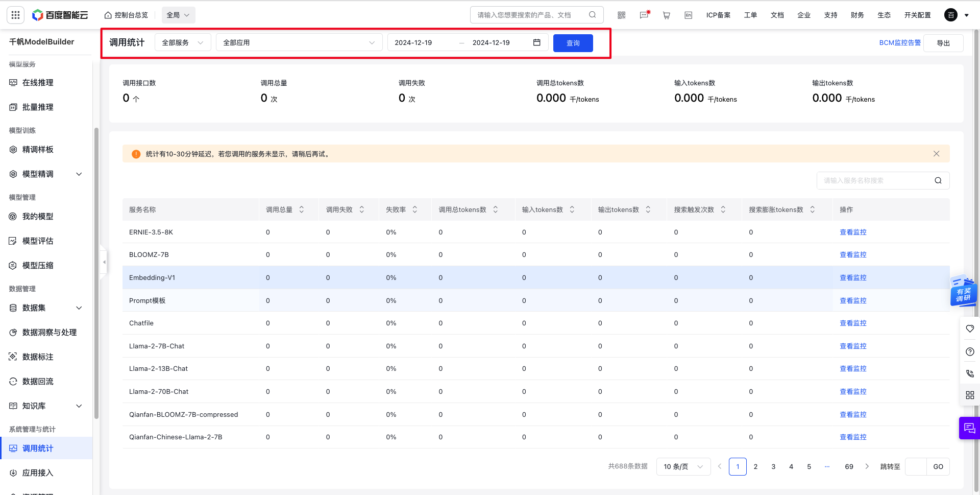Viewport: 980px width, 495px height.
Task: Sort by 搜索膨胀tokens数 column
Action: pos(813,209)
